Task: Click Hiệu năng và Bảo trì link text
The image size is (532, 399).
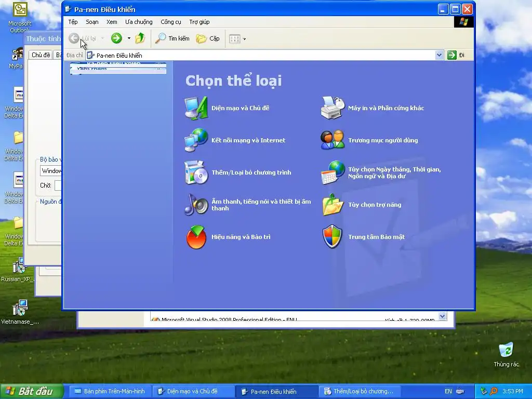Action: point(241,237)
